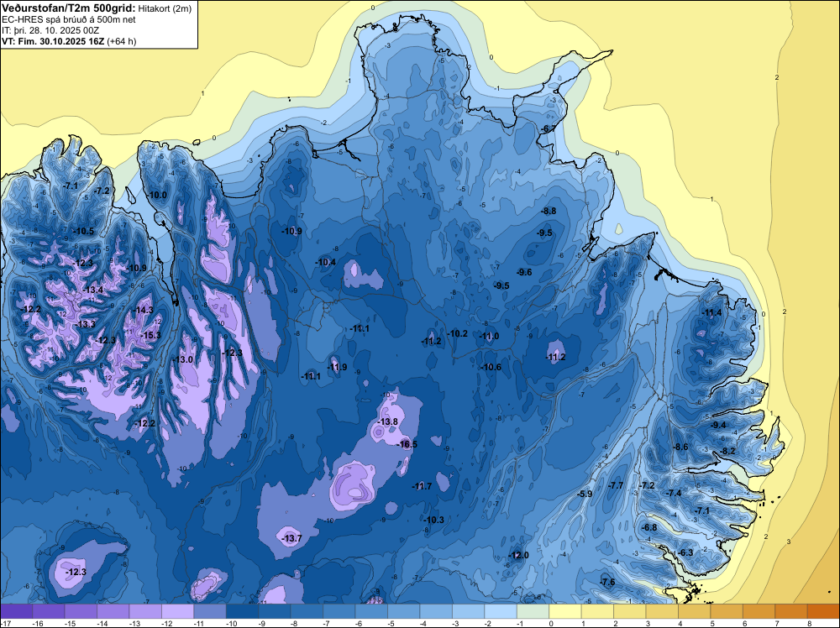
Task: Click the -7.4 temperature label
Action: [x=674, y=493]
